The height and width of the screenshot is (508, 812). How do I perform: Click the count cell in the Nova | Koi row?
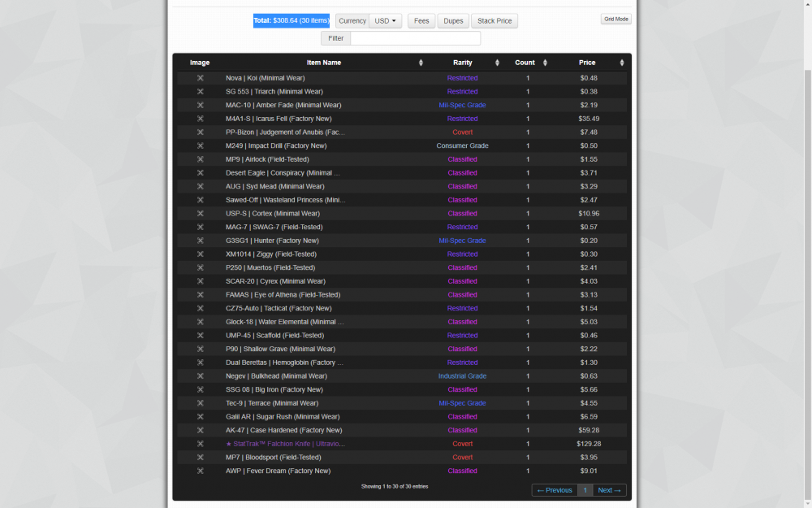pos(528,78)
